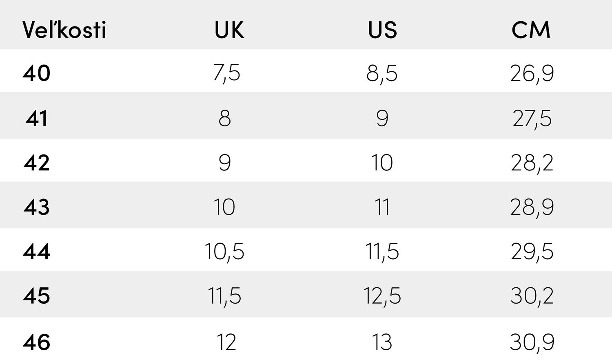Click the US column header

tap(382, 30)
